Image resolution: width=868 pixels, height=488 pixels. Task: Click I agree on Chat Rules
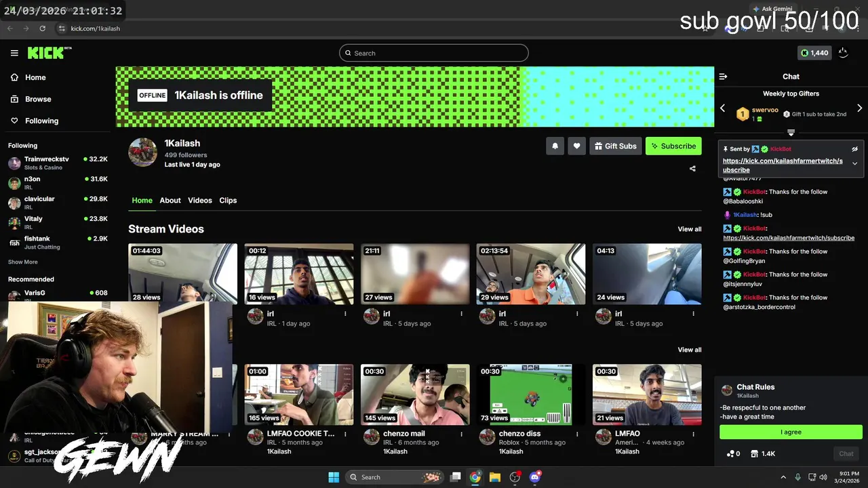point(791,432)
